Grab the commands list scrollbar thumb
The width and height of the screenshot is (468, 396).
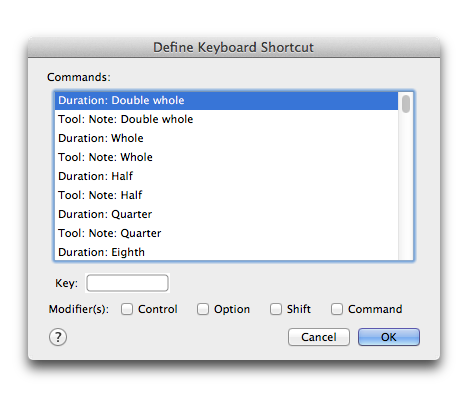point(406,104)
